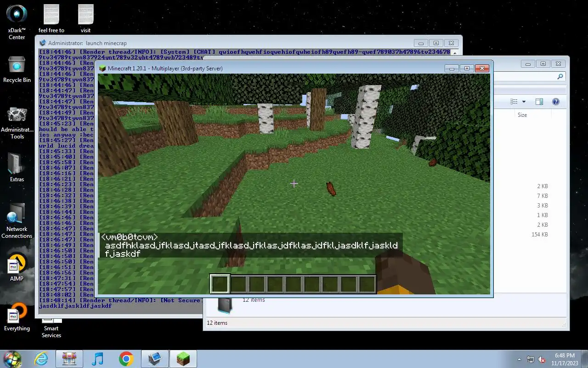Select the seventh Minecraft hotbar slot

click(330, 284)
